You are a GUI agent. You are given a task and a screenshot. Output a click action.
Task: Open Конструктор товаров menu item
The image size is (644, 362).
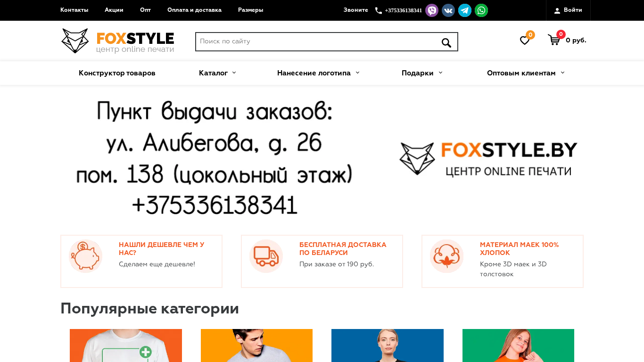(117, 73)
